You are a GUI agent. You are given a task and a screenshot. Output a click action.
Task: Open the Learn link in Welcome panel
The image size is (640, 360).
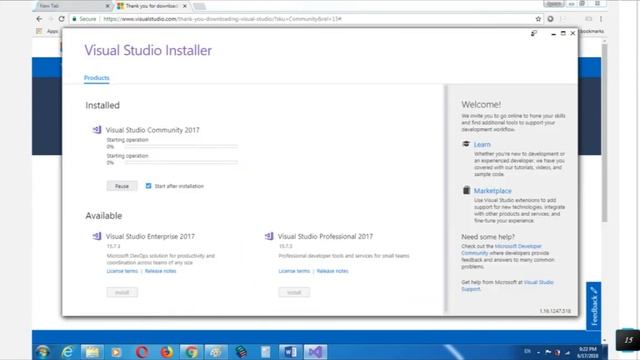pyautogui.click(x=482, y=144)
